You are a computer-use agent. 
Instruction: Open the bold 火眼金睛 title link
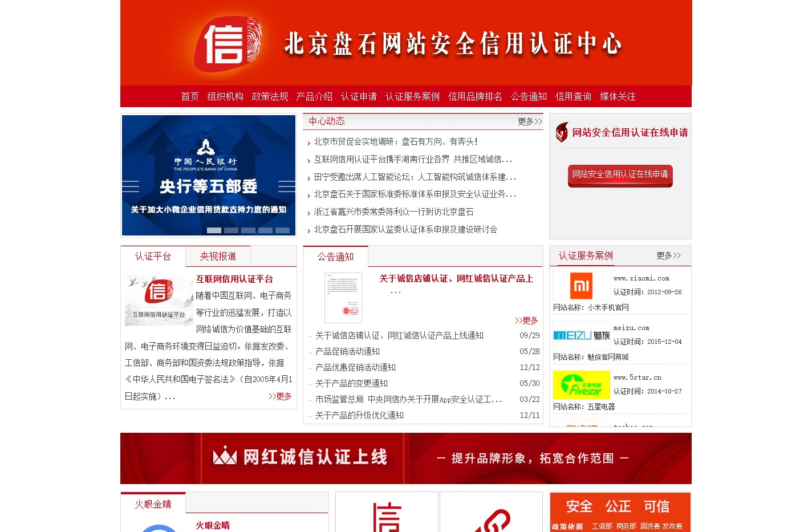tap(213, 525)
